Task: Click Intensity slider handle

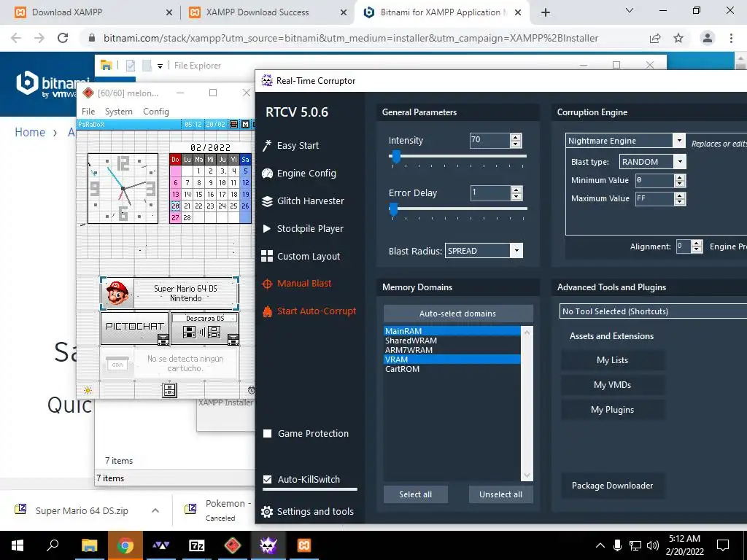Action: (x=395, y=157)
